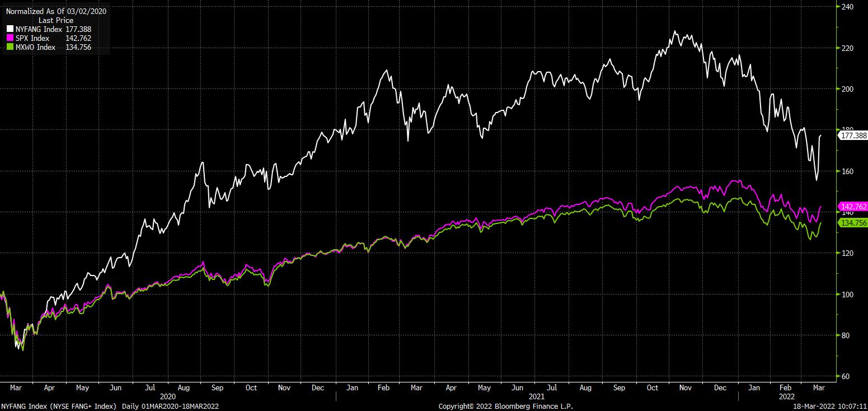Click the 240 value on the y-axis
The height and width of the screenshot is (411, 868).
(847, 7)
